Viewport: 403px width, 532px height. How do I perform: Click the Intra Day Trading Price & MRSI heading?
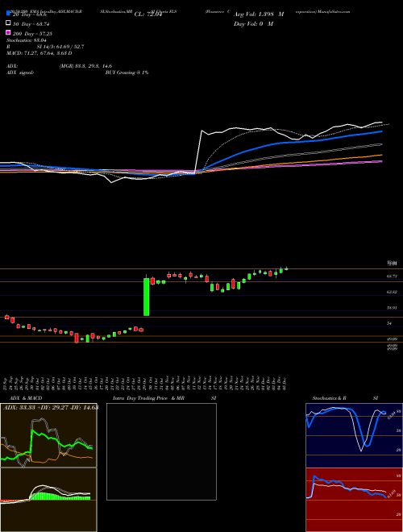[x=164, y=398]
